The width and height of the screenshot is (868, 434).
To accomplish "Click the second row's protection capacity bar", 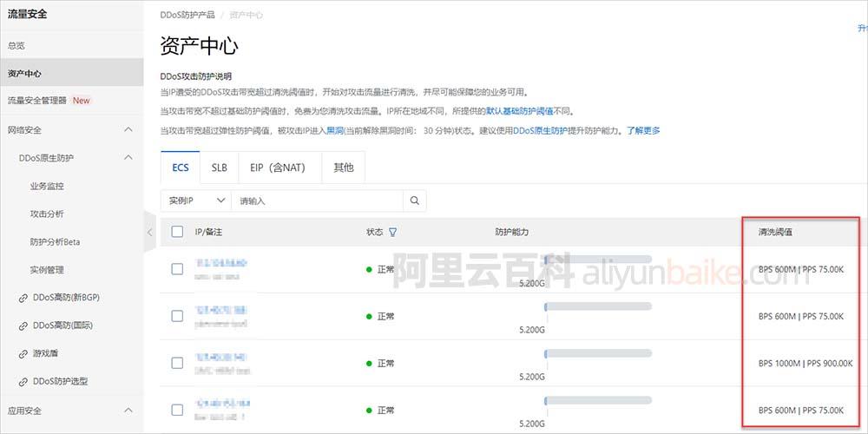I will (x=598, y=306).
